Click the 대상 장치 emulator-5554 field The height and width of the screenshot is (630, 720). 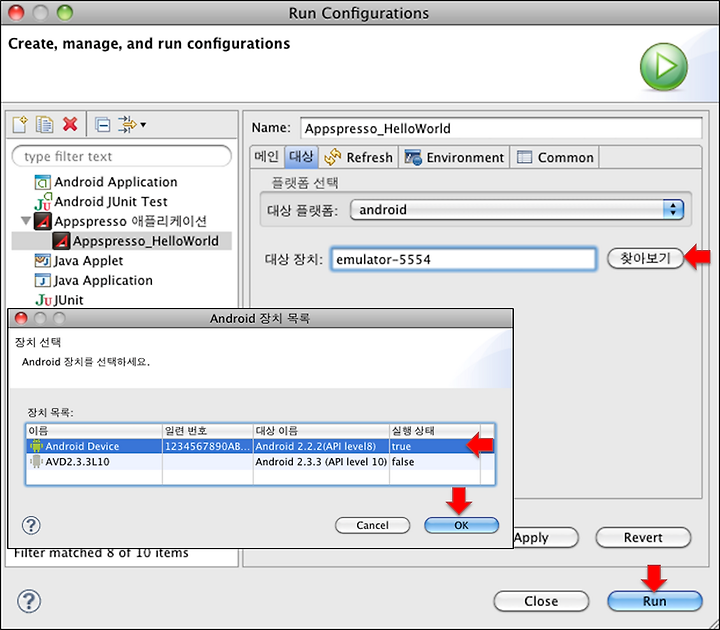[x=464, y=259]
